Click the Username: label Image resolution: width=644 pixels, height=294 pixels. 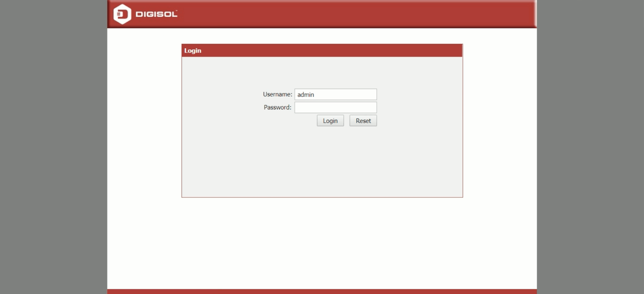point(277,94)
